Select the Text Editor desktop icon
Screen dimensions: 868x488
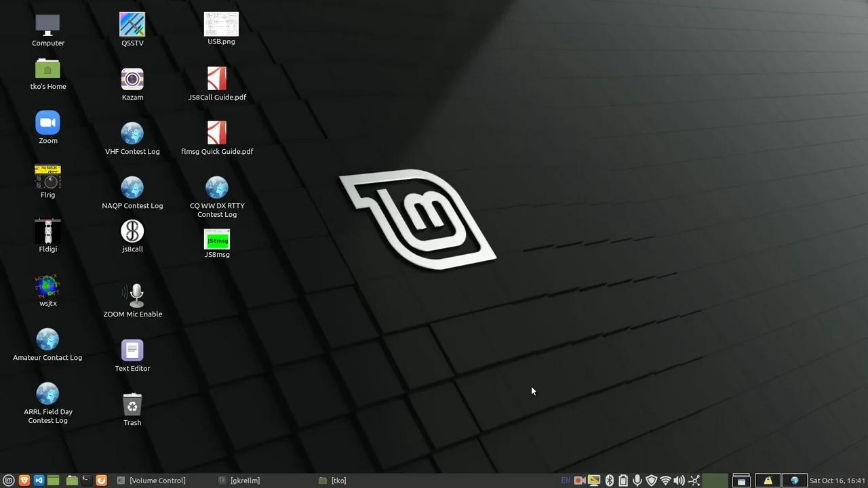[x=132, y=350]
